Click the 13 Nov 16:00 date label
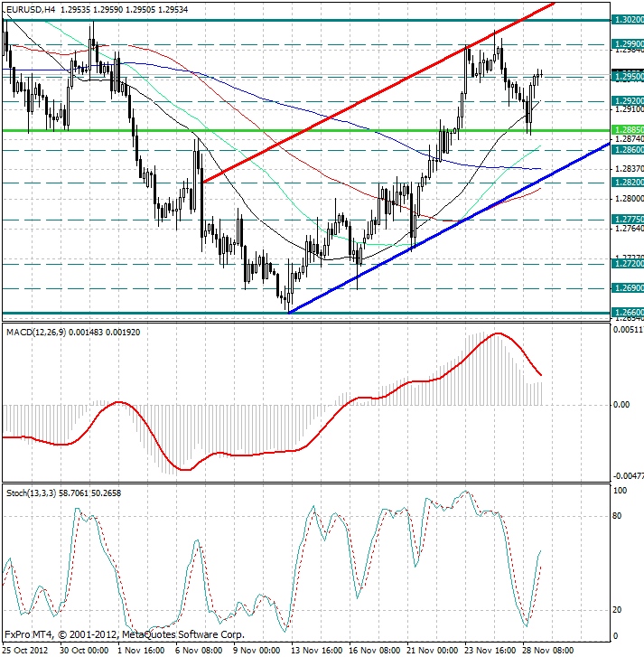 [x=316, y=651]
